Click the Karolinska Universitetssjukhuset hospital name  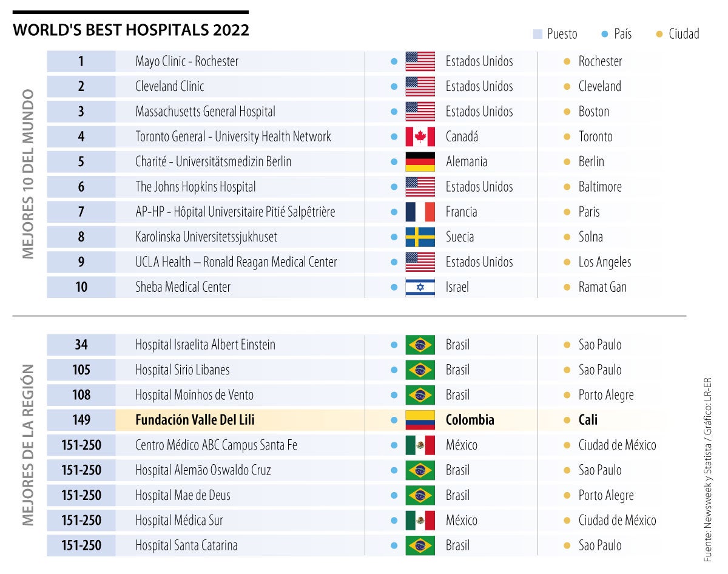(206, 237)
